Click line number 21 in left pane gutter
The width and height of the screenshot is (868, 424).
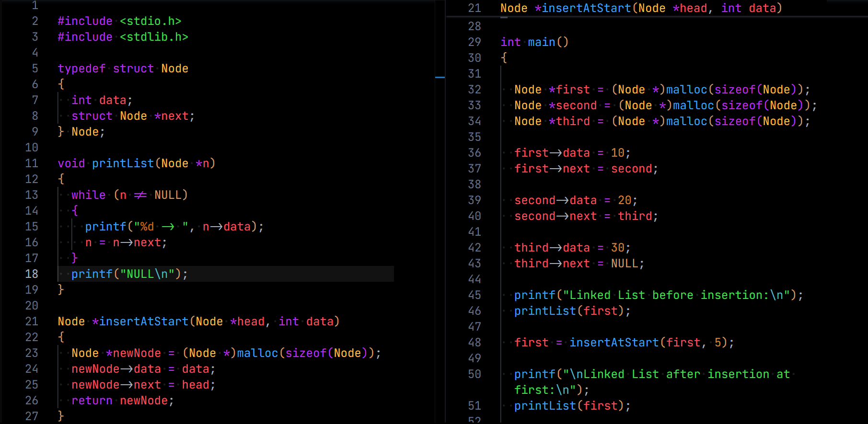point(32,321)
